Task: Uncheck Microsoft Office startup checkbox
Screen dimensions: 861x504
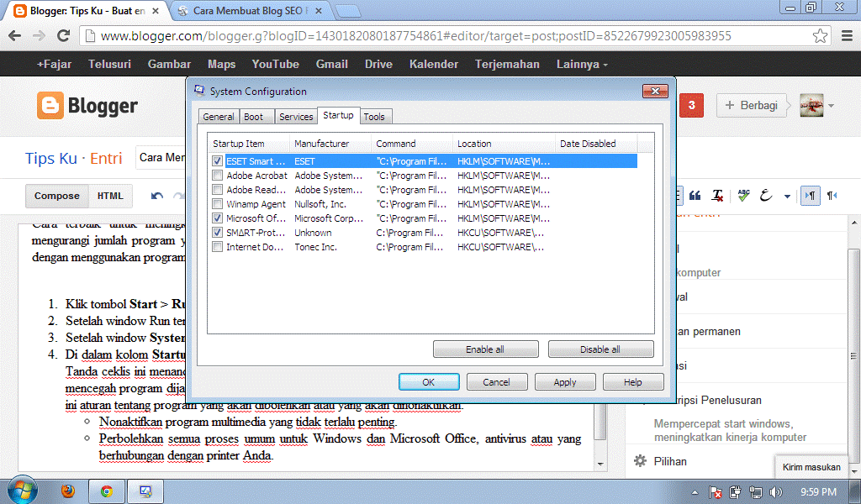Action: click(x=217, y=218)
